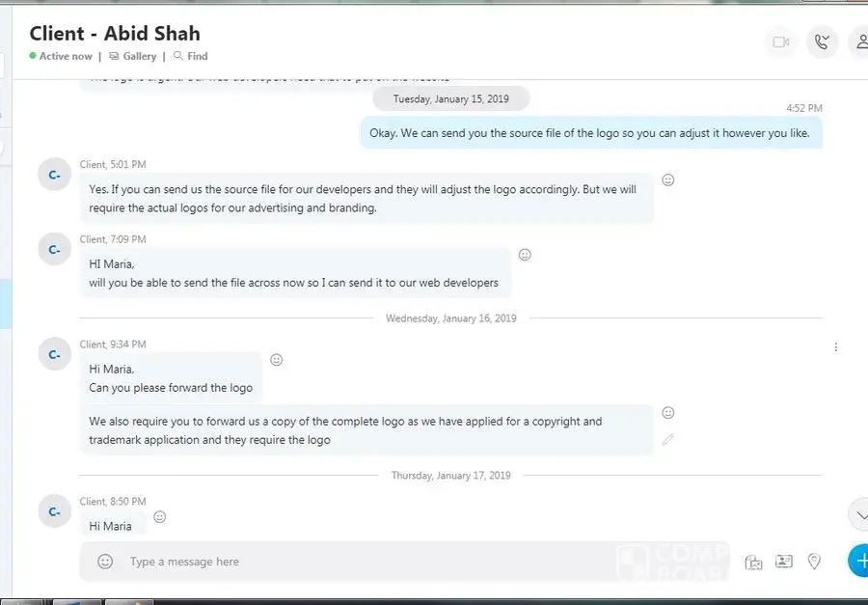Viewport: 868px width, 605px height.
Task: Click the client avatar beside 5:01 PM message
Action: (x=55, y=174)
